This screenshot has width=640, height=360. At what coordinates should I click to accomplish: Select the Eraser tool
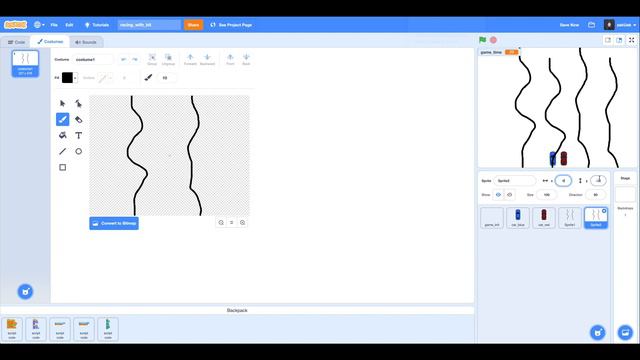[78, 120]
